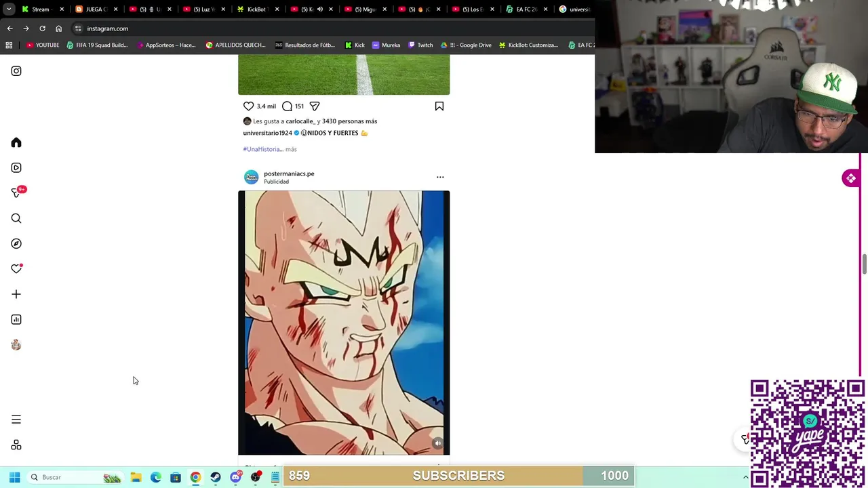This screenshot has width=868, height=488.
Task: Switch to the JUEGA browser tab
Action: click(x=96, y=9)
